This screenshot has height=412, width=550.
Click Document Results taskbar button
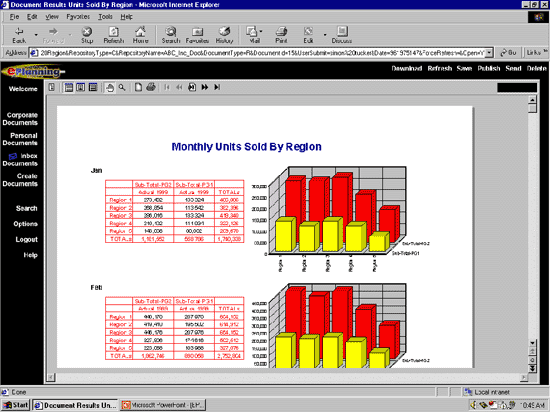tap(75, 405)
